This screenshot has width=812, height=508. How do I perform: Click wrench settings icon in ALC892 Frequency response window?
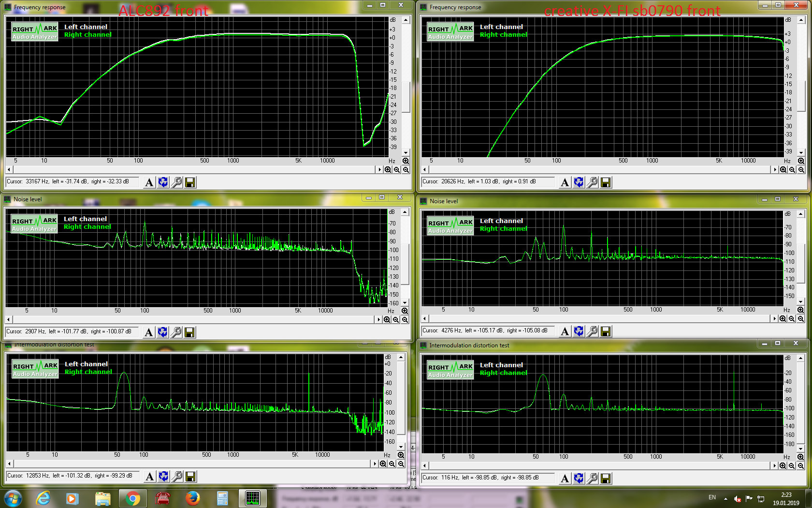point(177,182)
